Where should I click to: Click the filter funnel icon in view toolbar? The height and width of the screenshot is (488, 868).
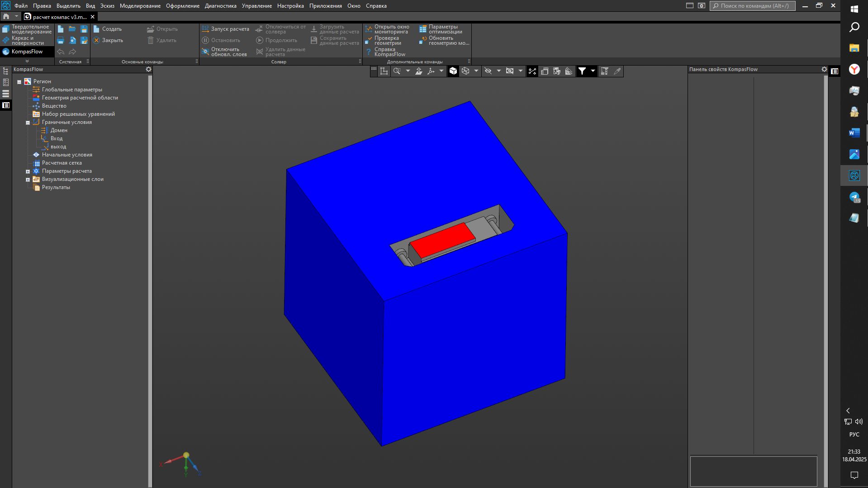coord(582,71)
